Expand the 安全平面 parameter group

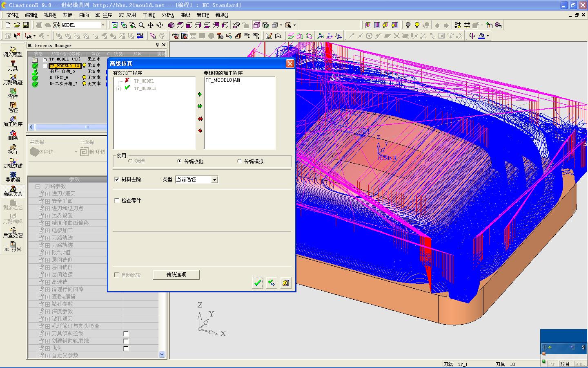(x=47, y=201)
